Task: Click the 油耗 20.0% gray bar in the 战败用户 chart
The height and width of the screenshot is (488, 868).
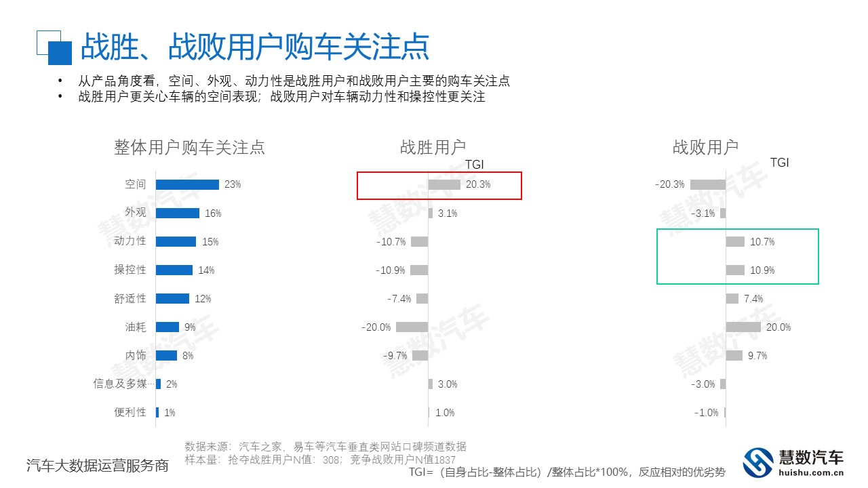Action: [743, 327]
